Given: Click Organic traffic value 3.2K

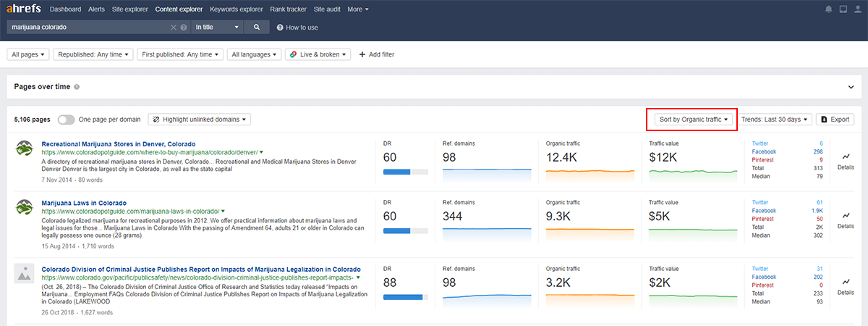Looking at the screenshot, I should 558,282.
